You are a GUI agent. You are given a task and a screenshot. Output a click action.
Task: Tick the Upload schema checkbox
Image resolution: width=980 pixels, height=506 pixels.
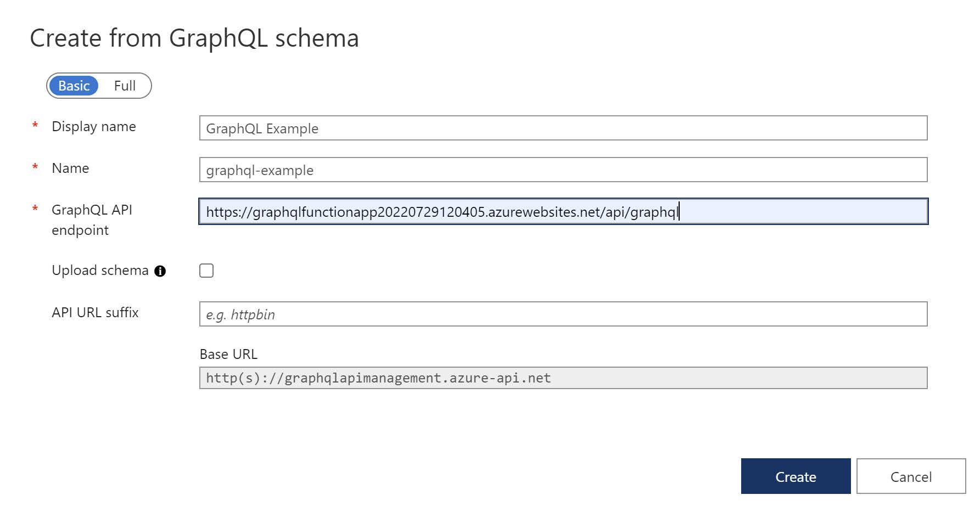(x=206, y=271)
